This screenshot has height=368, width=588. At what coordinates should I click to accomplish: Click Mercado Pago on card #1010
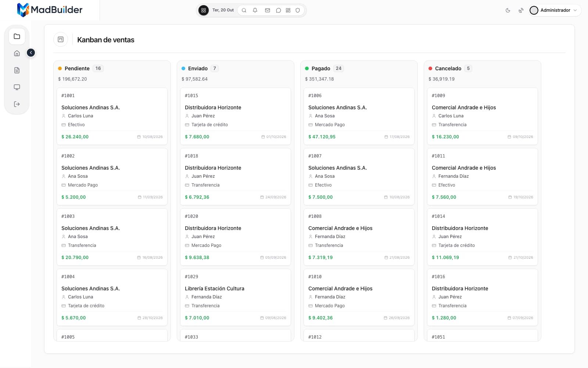point(330,306)
